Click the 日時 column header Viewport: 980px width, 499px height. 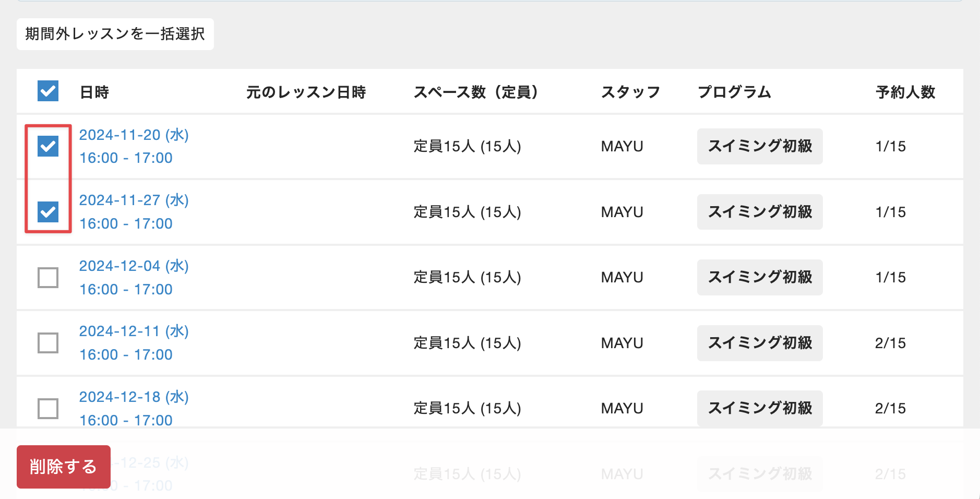click(94, 92)
